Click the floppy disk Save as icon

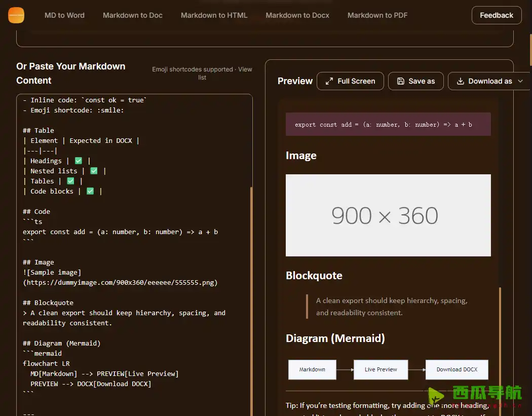pyautogui.click(x=401, y=81)
